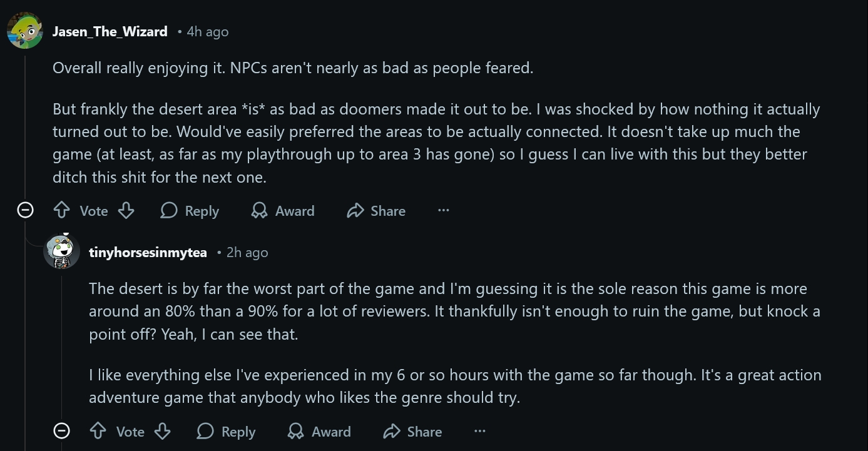Upvote Jasen_The_Wizard's comment

61,211
